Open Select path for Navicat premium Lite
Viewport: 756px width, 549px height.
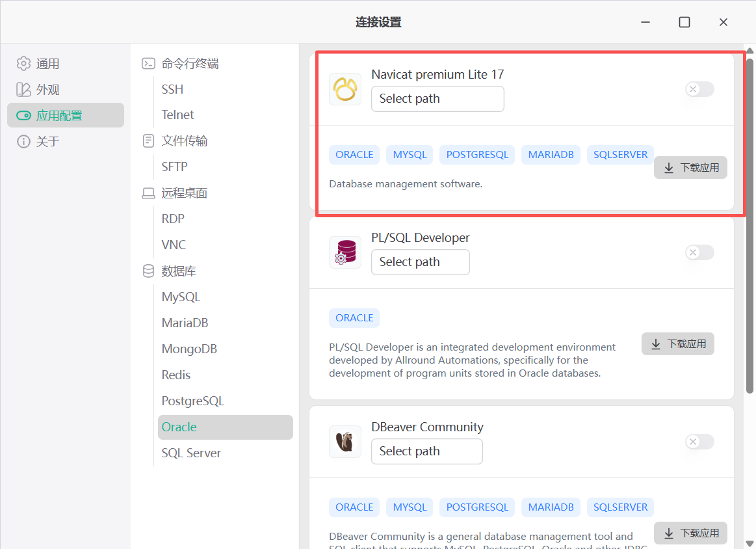click(437, 99)
